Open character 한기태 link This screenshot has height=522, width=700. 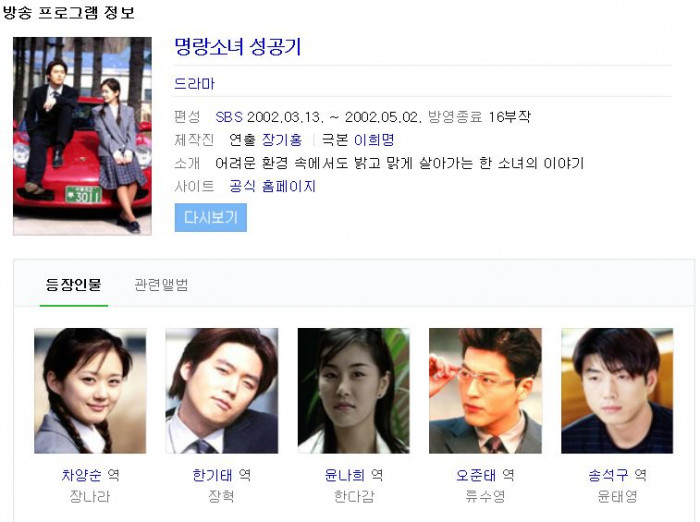coord(212,475)
